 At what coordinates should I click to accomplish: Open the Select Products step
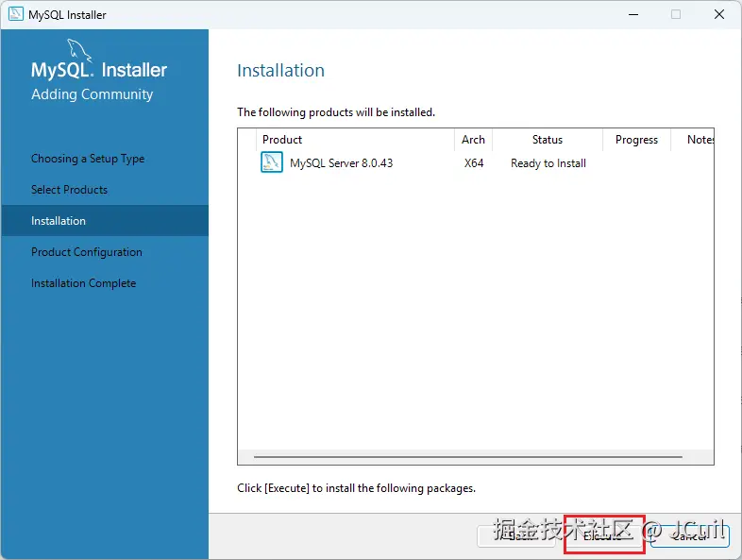click(x=69, y=190)
